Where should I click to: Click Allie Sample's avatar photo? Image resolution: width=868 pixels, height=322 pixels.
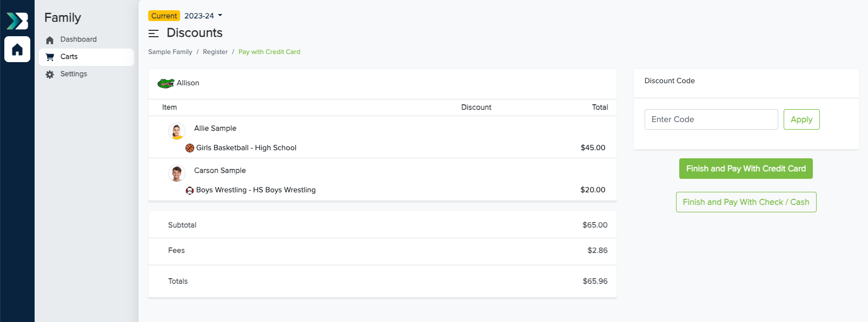click(177, 131)
